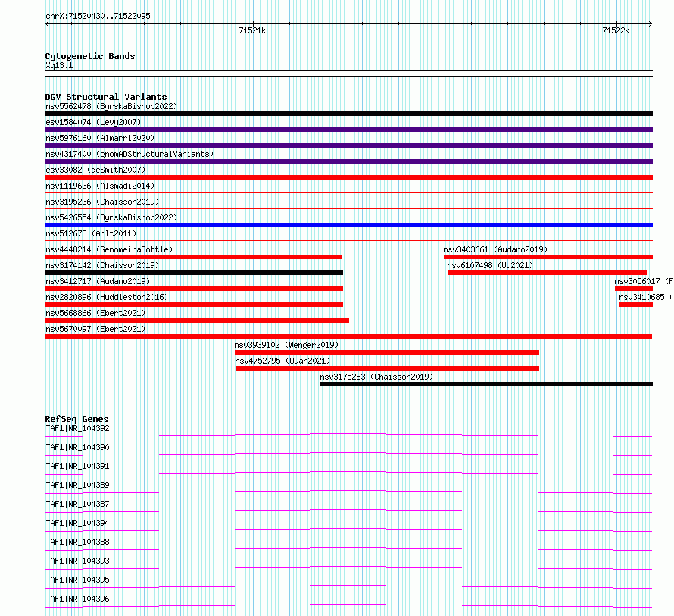Viewport: 674px width, 616px height.
Task: Open the TAF1|NR_104389 transcript label
Action: point(77,485)
